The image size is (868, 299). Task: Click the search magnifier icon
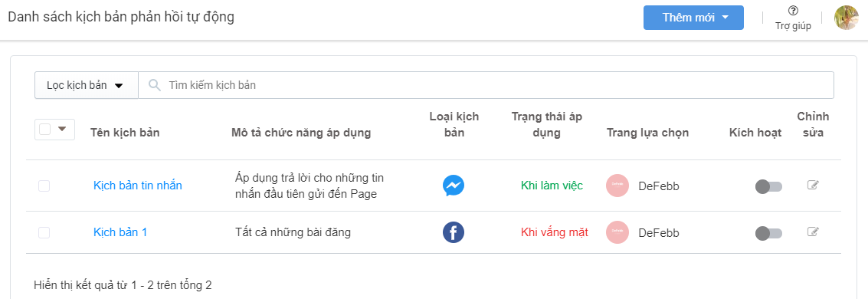(x=155, y=84)
